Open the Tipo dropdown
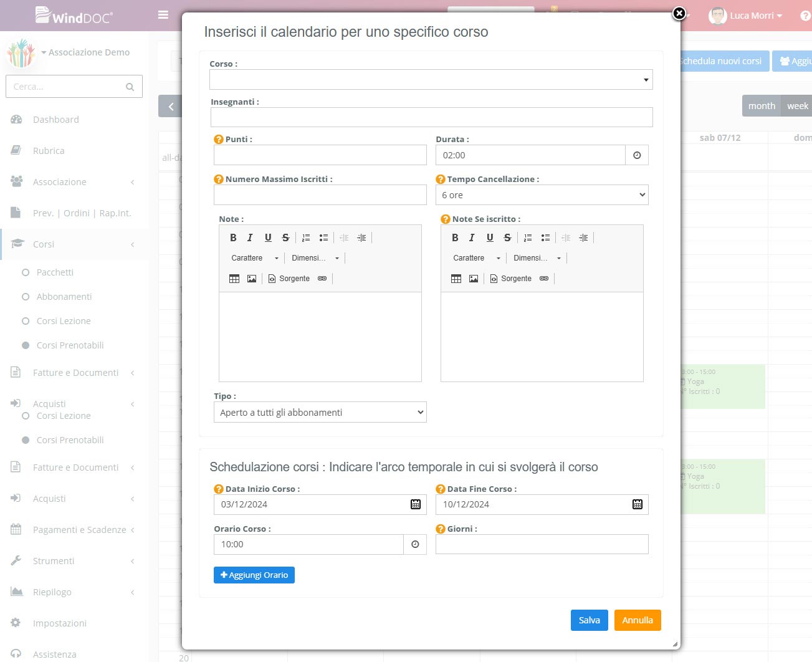 click(x=320, y=413)
